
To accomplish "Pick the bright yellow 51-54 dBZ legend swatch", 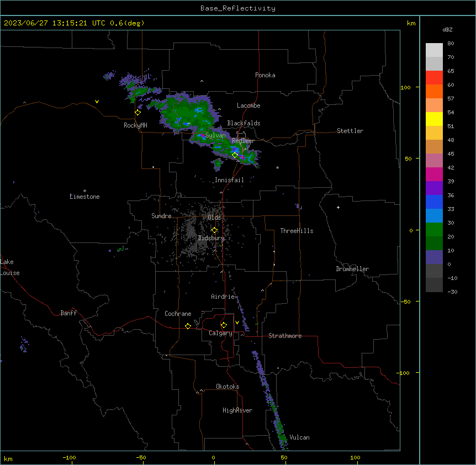I will [x=434, y=119].
